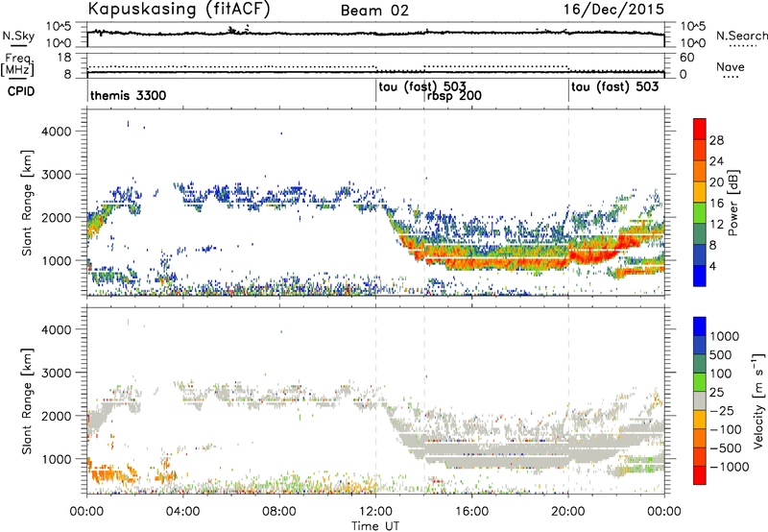Click the dashed 20:00 CPID marker in velocity panel
768x532 pixels.
coord(568,400)
